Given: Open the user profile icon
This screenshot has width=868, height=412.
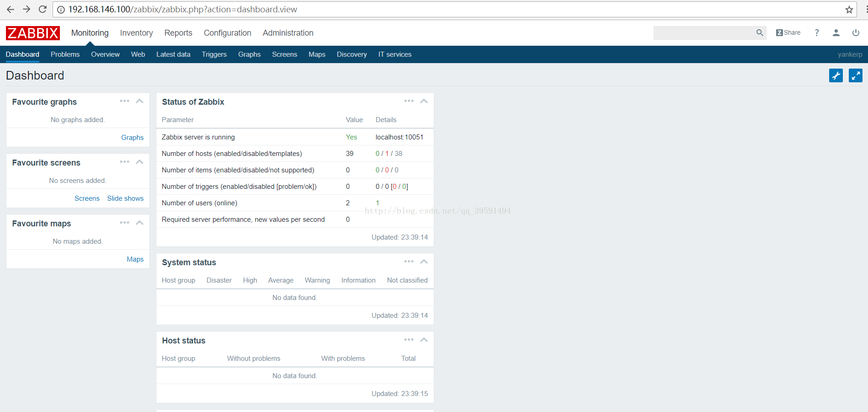Looking at the screenshot, I should point(836,33).
